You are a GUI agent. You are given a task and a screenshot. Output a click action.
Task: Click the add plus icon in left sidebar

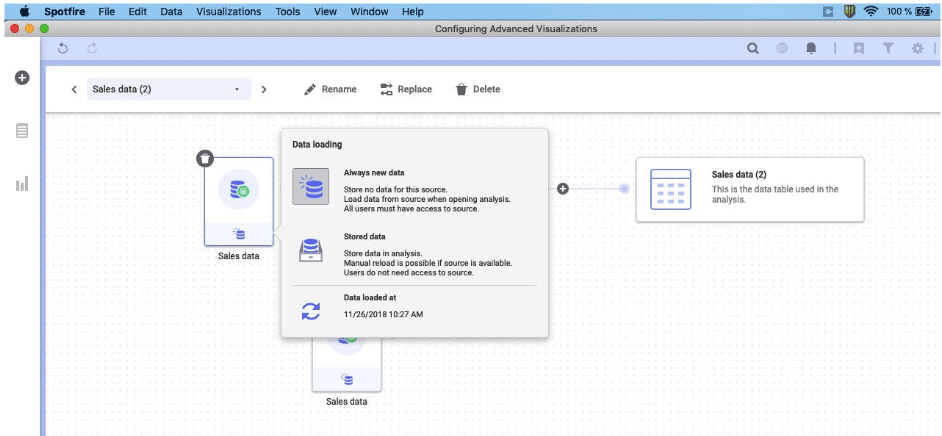22,77
